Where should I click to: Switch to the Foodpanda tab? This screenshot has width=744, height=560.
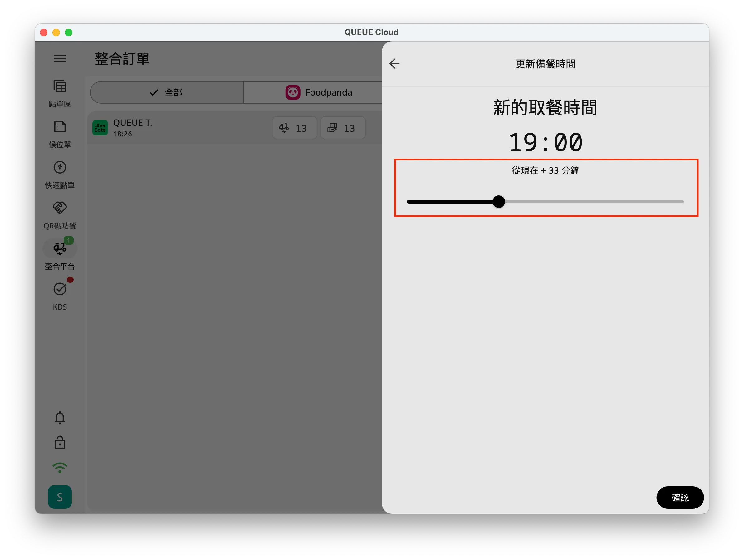(319, 92)
